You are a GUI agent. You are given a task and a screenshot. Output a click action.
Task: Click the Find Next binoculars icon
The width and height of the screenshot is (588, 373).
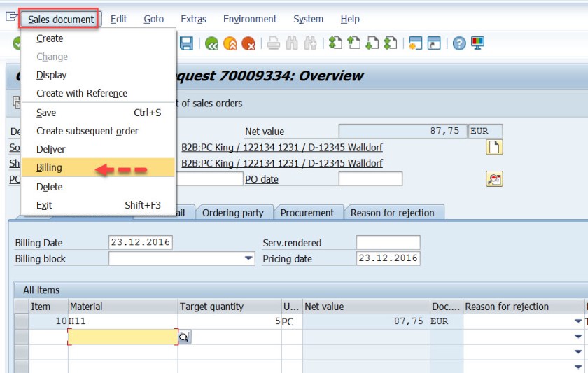[310, 43]
